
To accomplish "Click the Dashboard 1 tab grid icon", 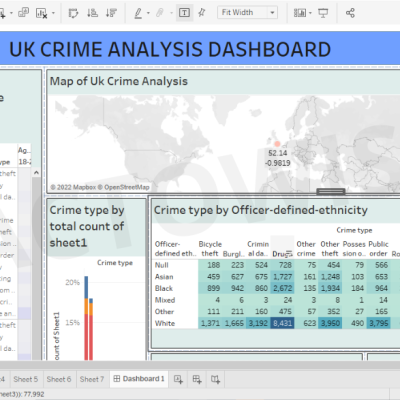I will pyautogui.click(x=117, y=379).
